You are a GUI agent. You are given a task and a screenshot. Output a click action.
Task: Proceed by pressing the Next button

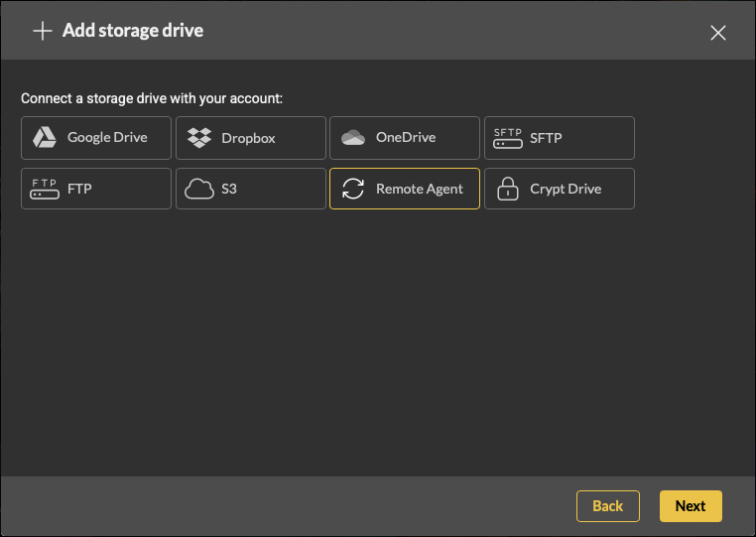pyautogui.click(x=691, y=506)
